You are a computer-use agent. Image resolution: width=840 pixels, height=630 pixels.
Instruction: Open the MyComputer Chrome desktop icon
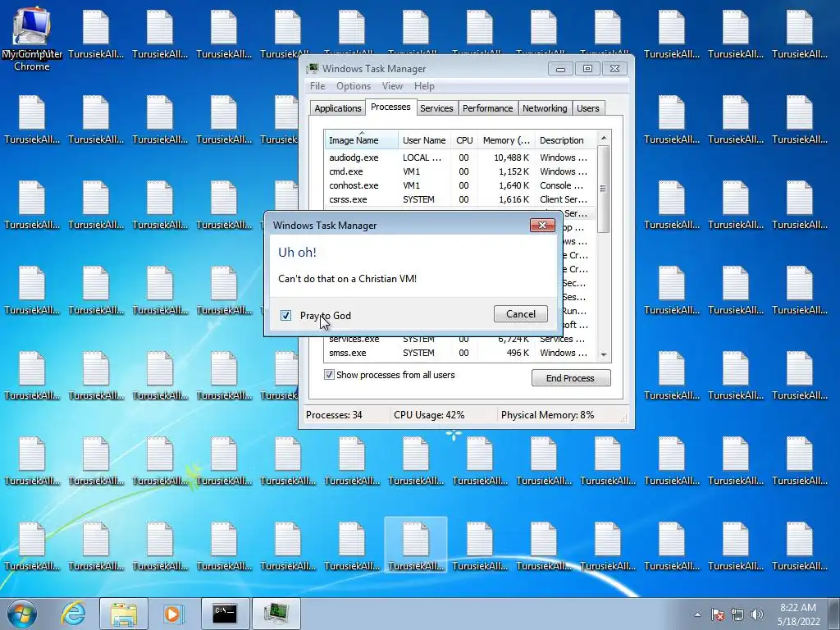pyautogui.click(x=32, y=39)
